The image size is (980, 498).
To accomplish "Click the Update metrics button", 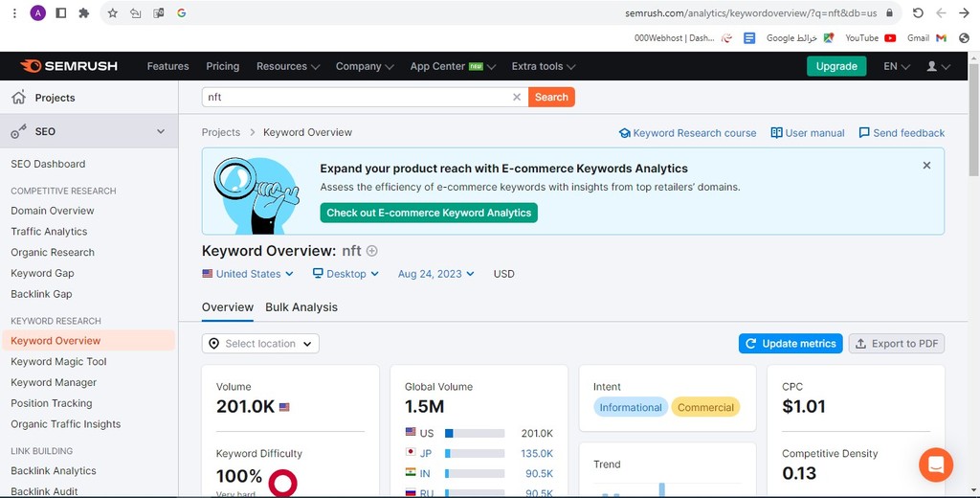I will [791, 344].
